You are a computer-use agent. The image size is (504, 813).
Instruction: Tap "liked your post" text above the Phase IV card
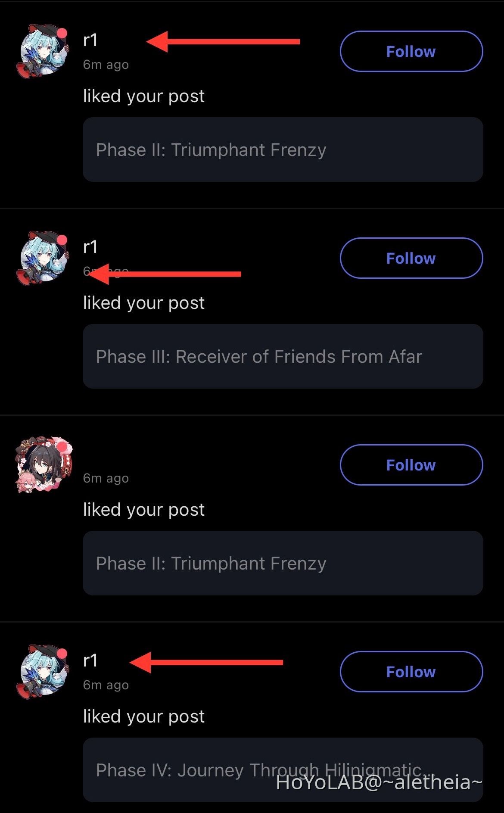(144, 716)
